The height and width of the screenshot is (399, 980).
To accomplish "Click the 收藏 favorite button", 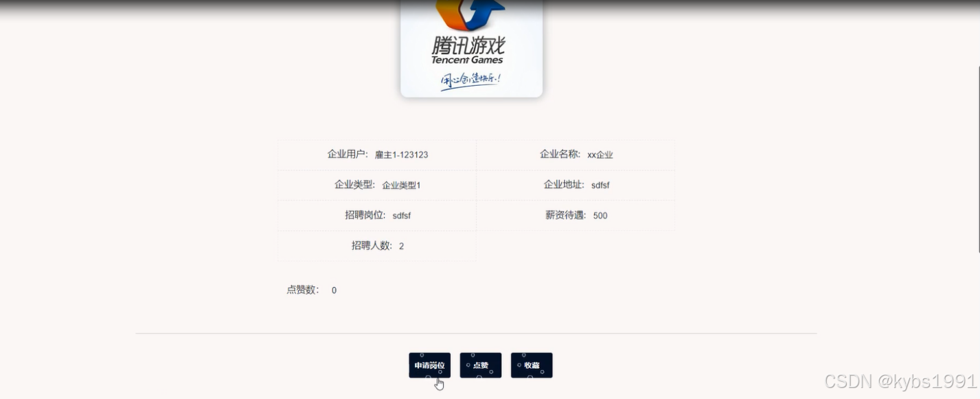I will pos(532,365).
